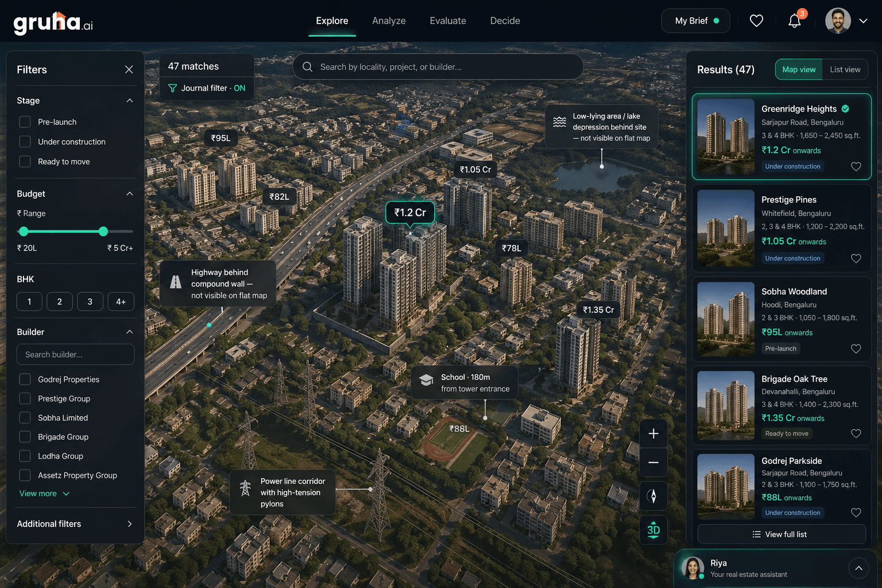
Task: Switch to the Evaluate tab
Action: click(x=448, y=21)
